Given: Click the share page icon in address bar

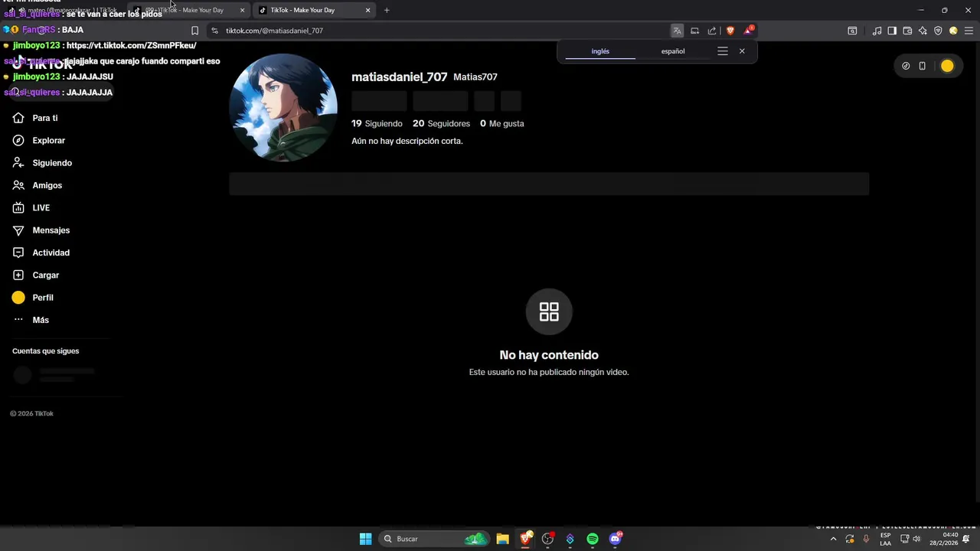Looking at the screenshot, I should coord(712,31).
